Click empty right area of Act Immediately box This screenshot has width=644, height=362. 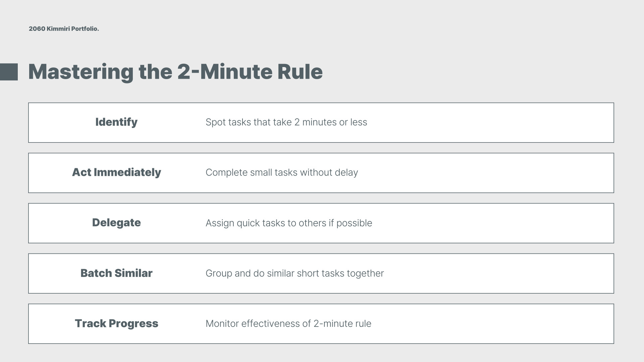pos(486,173)
